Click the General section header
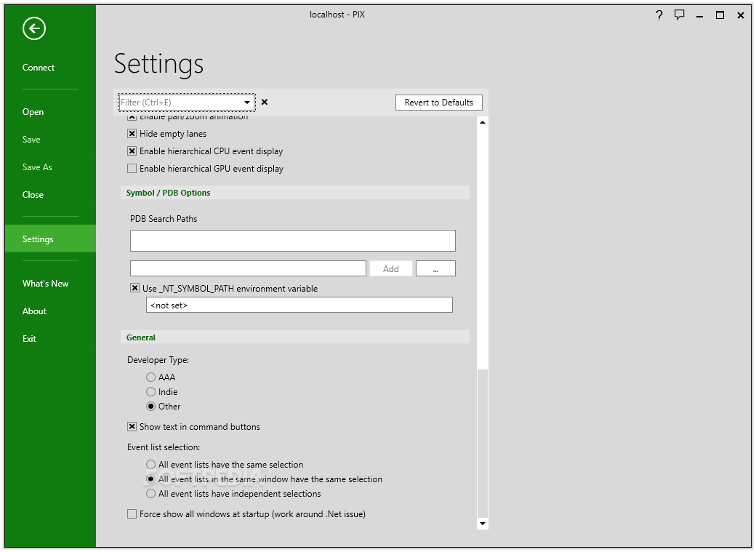Screen dimensions: 756x552 141,337
